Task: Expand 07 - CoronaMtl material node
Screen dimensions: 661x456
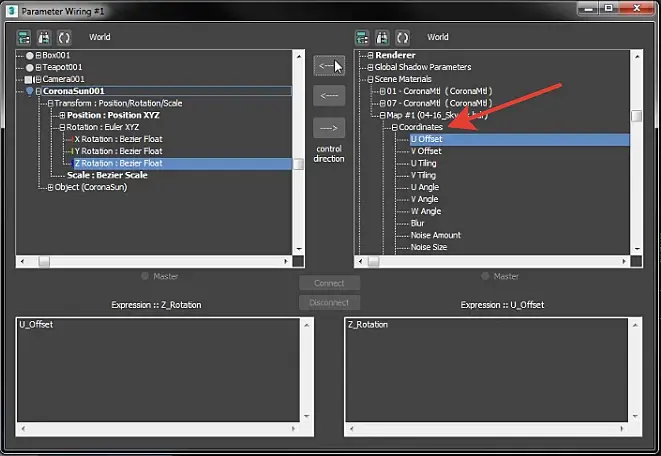Action: [x=382, y=103]
